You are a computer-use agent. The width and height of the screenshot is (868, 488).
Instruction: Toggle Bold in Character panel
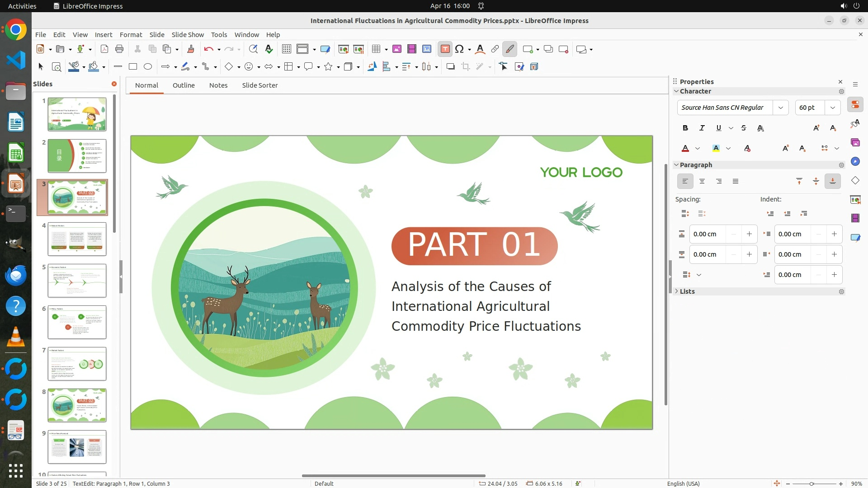[685, 128]
